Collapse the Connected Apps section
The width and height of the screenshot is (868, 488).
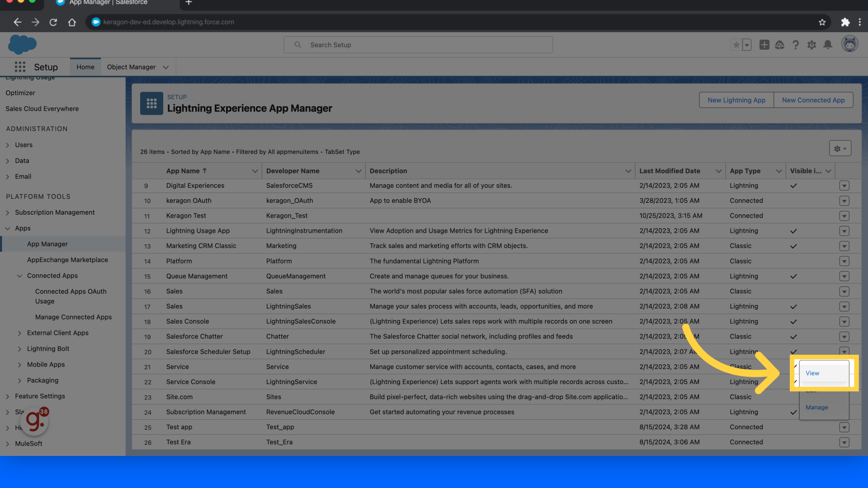point(19,276)
